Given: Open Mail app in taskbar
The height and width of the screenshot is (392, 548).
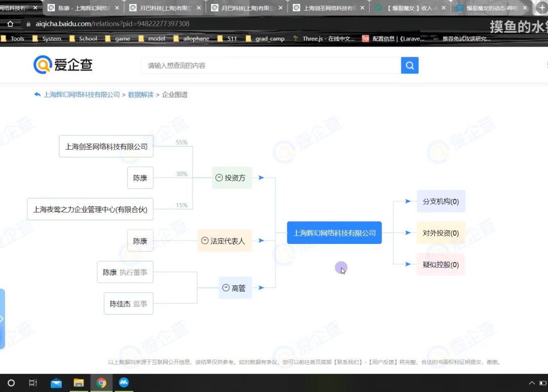Looking at the screenshot, I should tap(56, 383).
